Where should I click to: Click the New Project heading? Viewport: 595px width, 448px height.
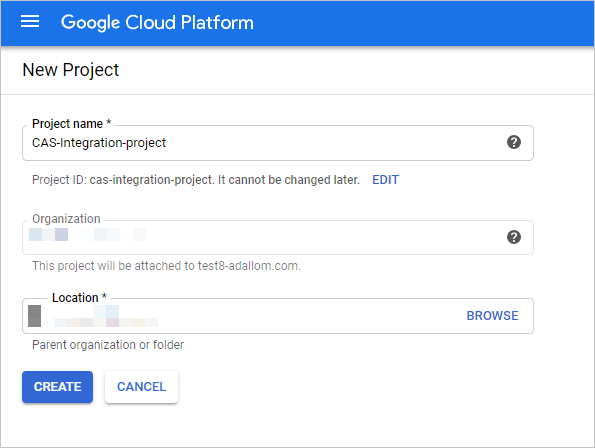click(x=71, y=70)
